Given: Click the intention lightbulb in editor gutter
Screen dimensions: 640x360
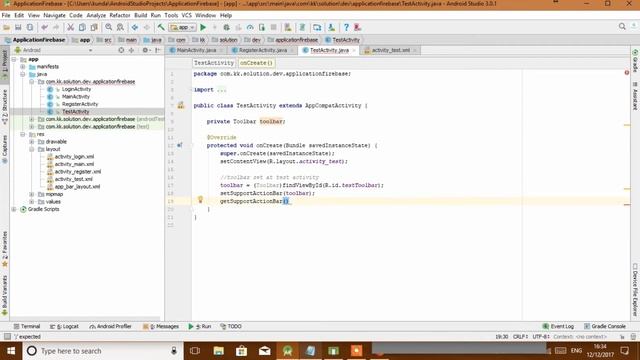Looking at the screenshot, I should (200, 199).
